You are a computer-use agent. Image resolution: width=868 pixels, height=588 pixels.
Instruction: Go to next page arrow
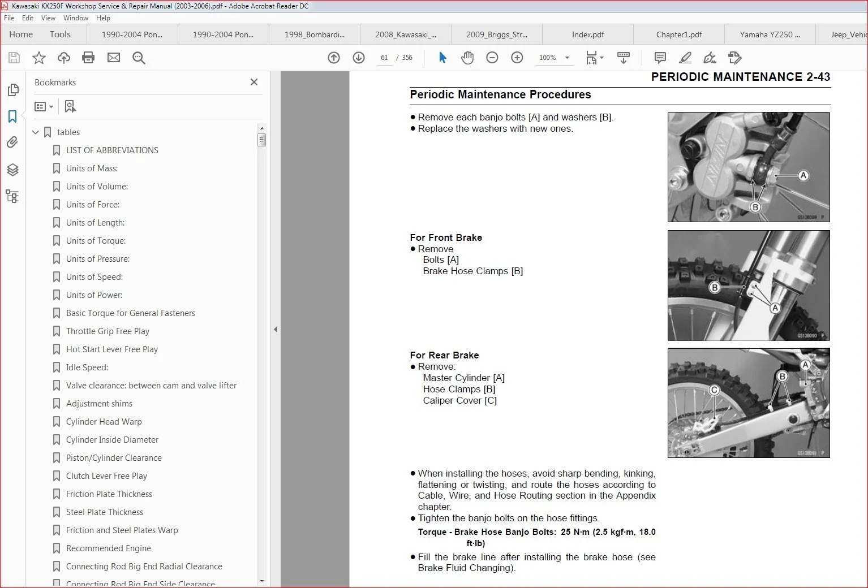pyautogui.click(x=359, y=58)
